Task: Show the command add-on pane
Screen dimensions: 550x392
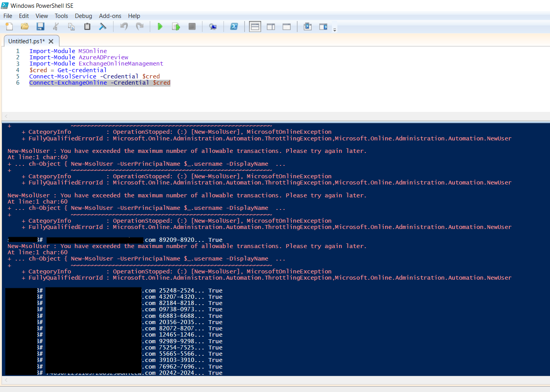Action: pos(323,27)
